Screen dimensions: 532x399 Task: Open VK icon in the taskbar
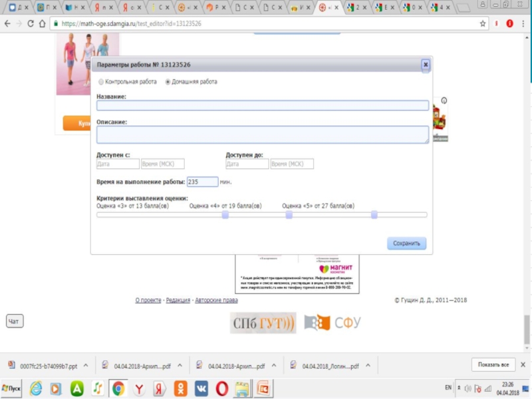pos(201,388)
